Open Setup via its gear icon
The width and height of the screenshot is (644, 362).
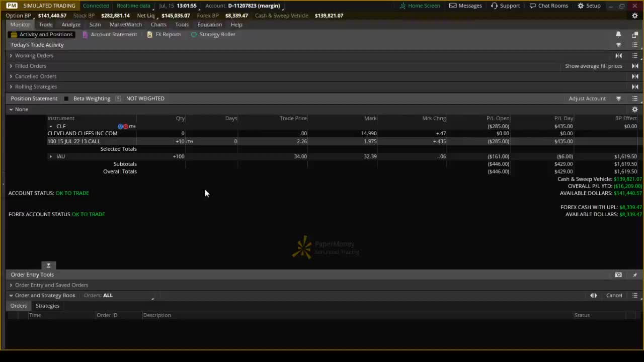tap(581, 6)
